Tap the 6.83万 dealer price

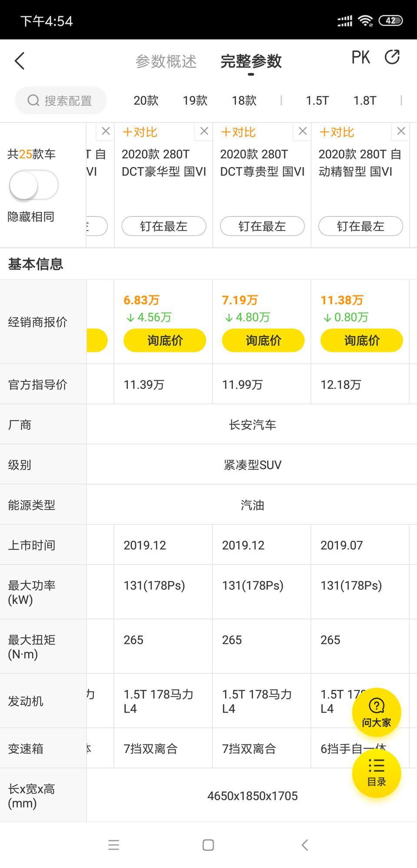(142, 300)
